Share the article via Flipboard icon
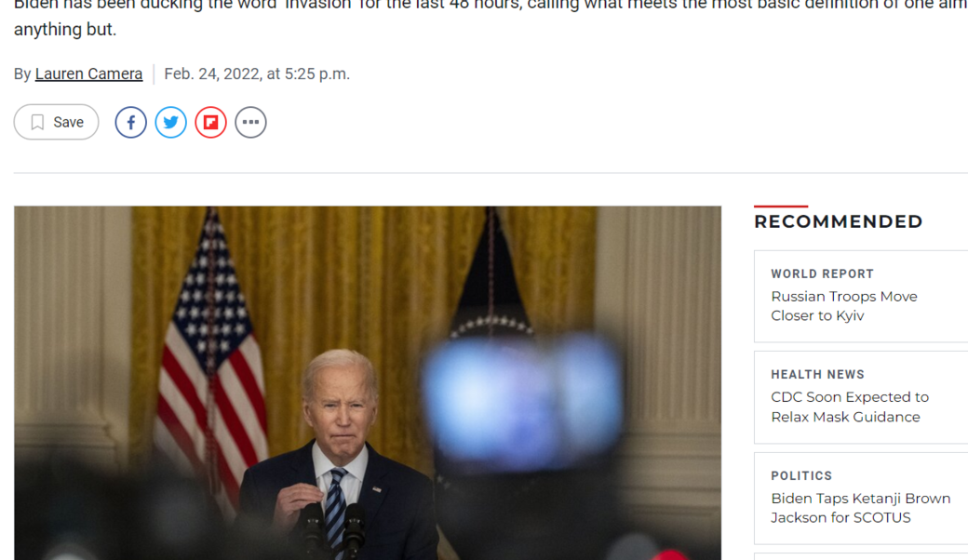This screenshot has height=560, width=968. tap(211, 122)
